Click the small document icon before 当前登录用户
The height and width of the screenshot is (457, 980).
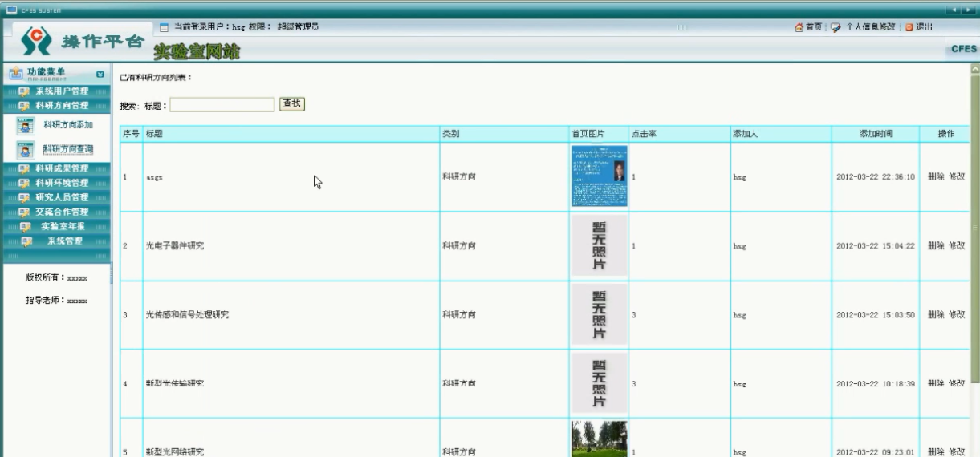coord(165,27)
